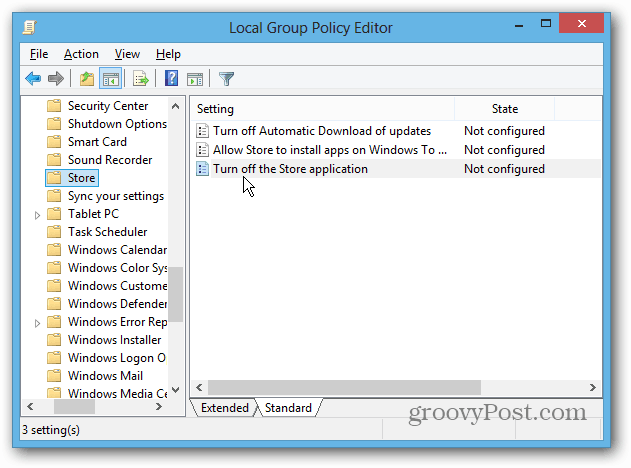Go up one level with folder icon
The width and height of the screenshot is (631, 468).
coord(87,78)
